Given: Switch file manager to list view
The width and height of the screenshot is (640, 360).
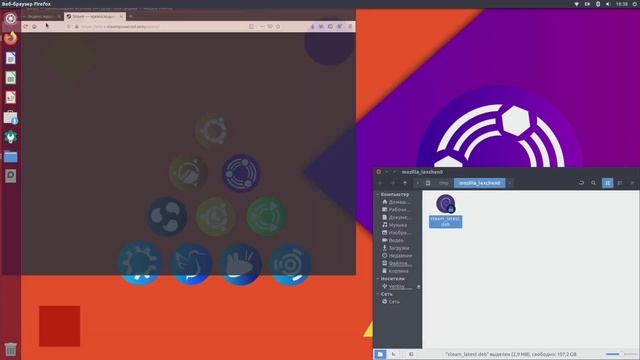Looking at the screenshot, I should (x=620, y=183).
